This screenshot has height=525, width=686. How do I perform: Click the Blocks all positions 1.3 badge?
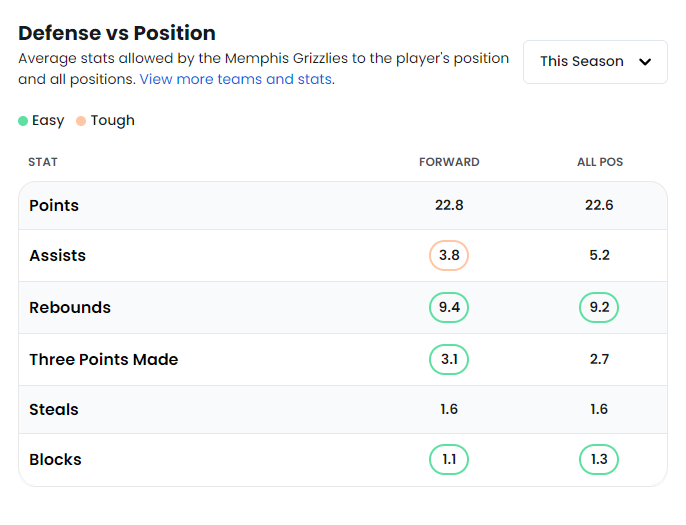coord(599,460)
